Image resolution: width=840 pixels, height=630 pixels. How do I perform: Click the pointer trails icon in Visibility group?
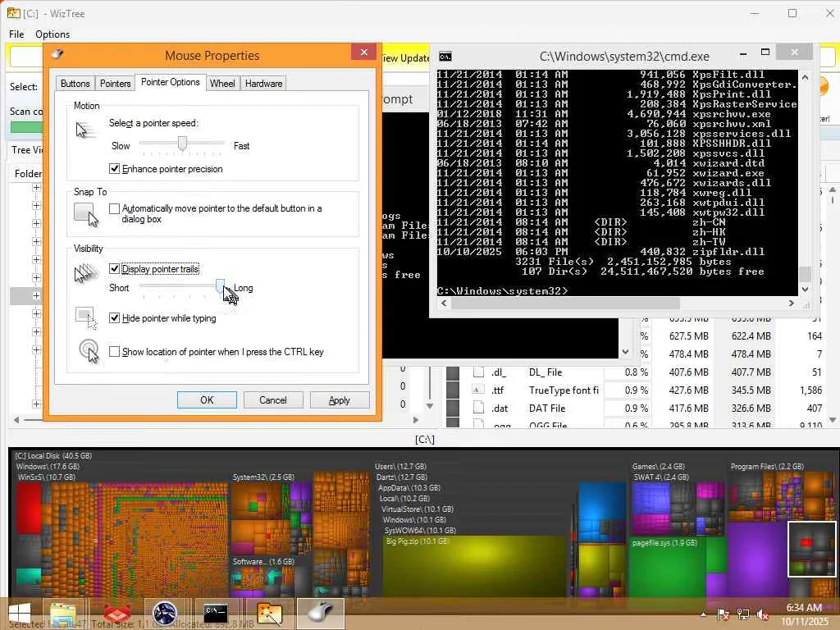(86, 274)
